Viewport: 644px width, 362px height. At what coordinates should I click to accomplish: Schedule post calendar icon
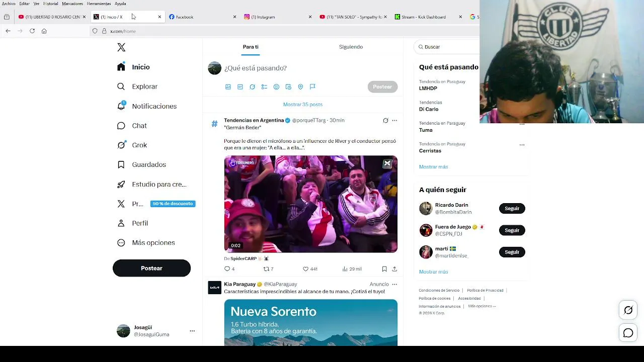click(288, 87)
